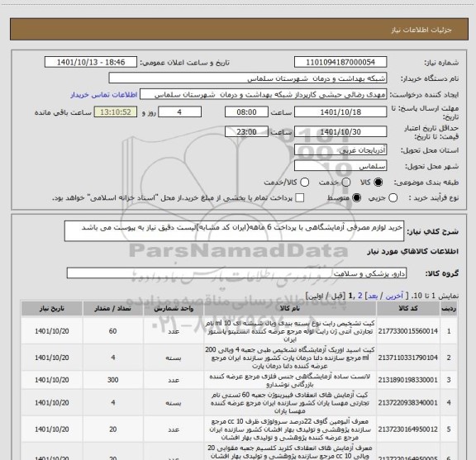
Task: Click the گروه کالا field
Action: click(236, 273)
